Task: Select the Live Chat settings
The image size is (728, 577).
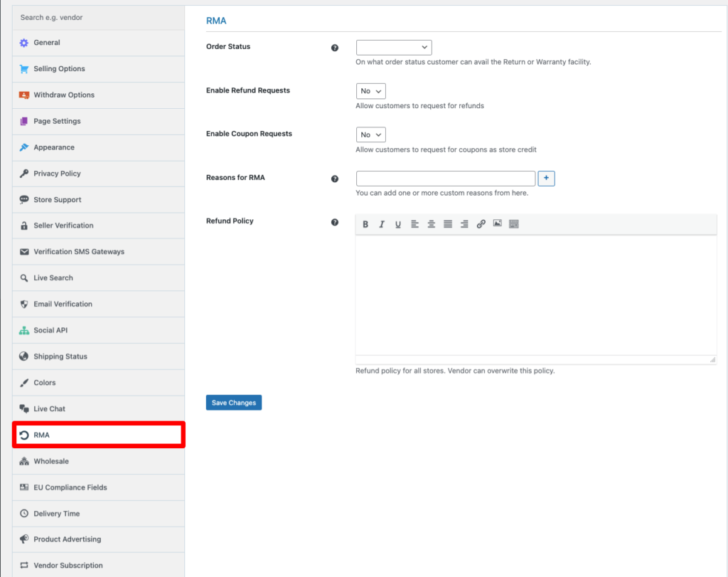Action: (98, 409)
